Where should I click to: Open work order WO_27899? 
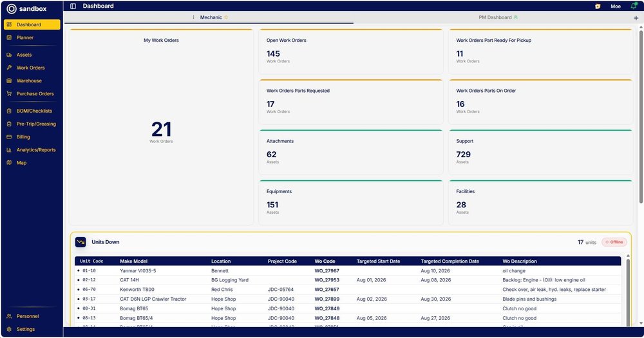[327, 299]
